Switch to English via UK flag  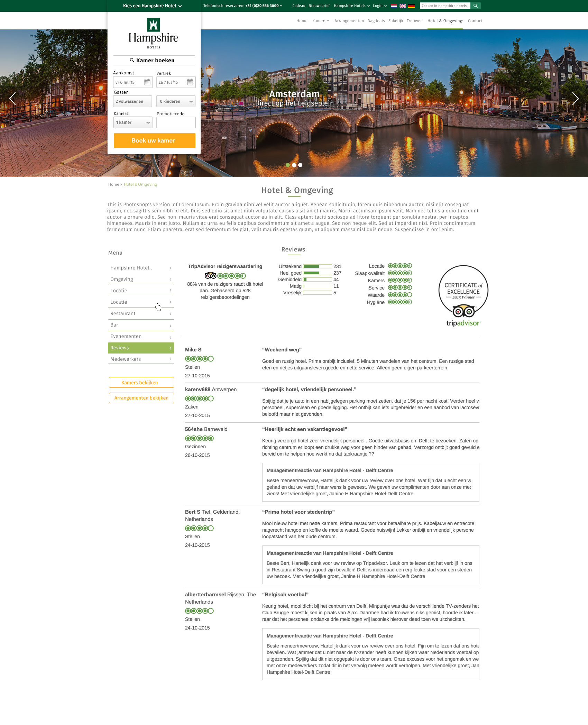403,6
